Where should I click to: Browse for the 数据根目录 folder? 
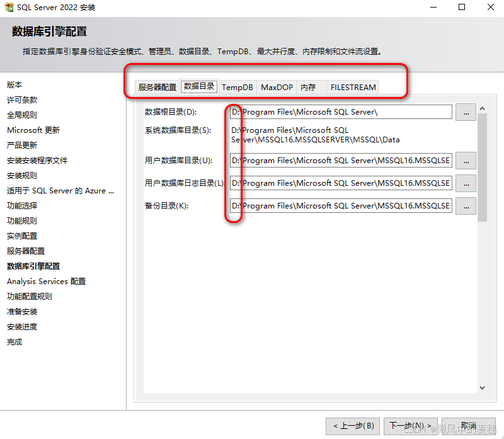pyautogui.click(x=466, y=112)
